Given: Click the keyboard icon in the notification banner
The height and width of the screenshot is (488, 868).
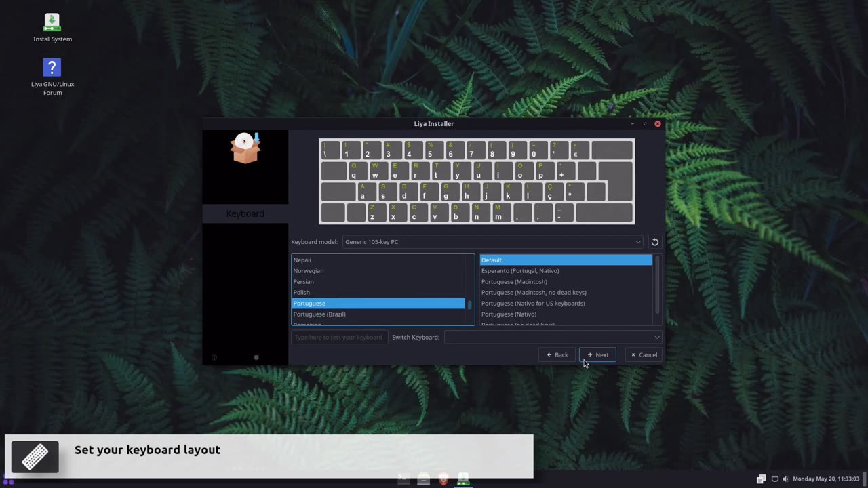Looking at the screenshot, I should (35, 457).
